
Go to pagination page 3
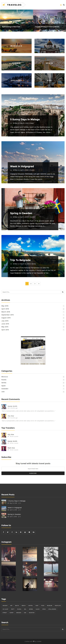[35, 283]
